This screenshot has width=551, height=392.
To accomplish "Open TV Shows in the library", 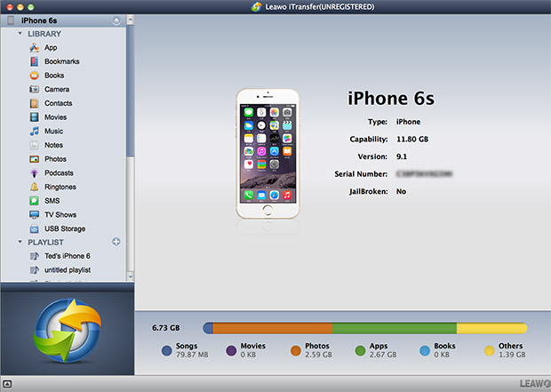I will pos(60,215).
